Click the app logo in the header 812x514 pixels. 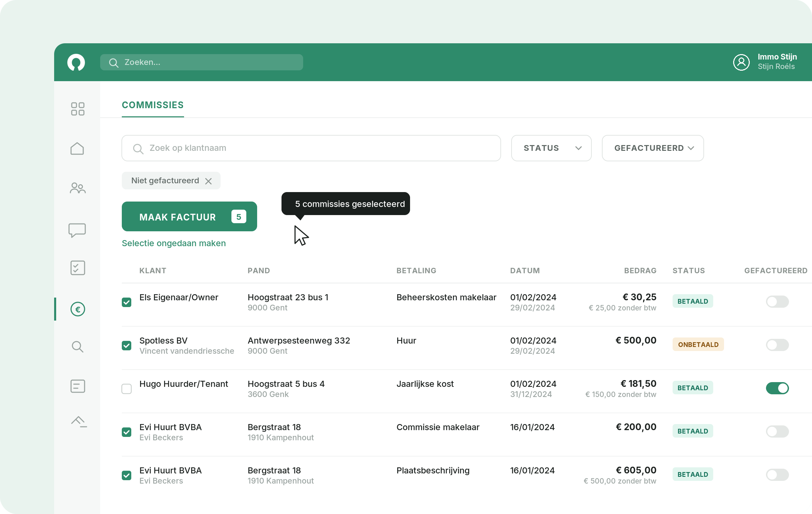(x=76, y=62)
